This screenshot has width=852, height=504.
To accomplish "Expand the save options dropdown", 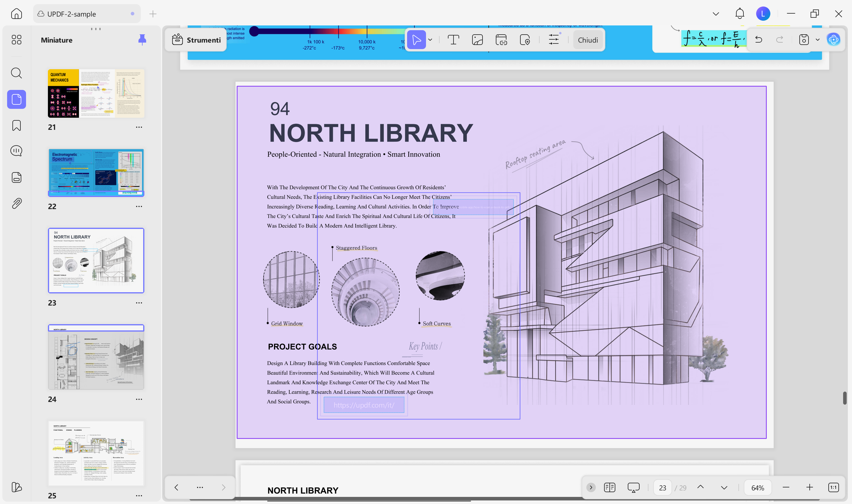I will [818, 40].
